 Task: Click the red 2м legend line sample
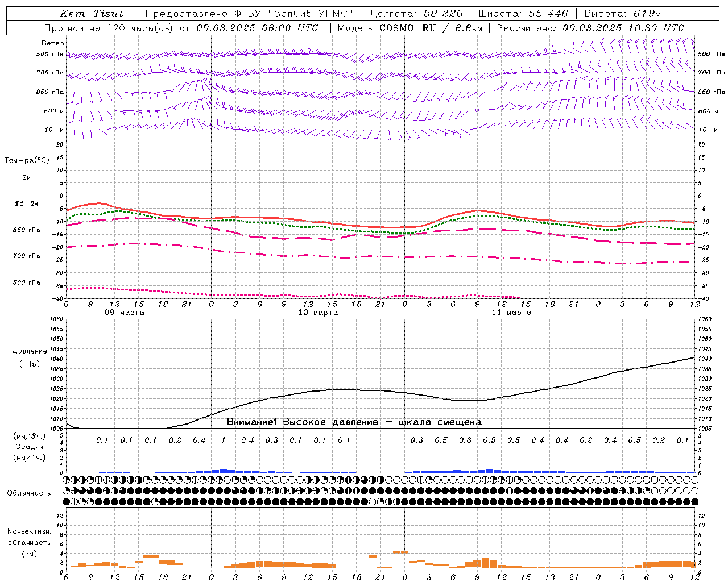click(26, 184)
